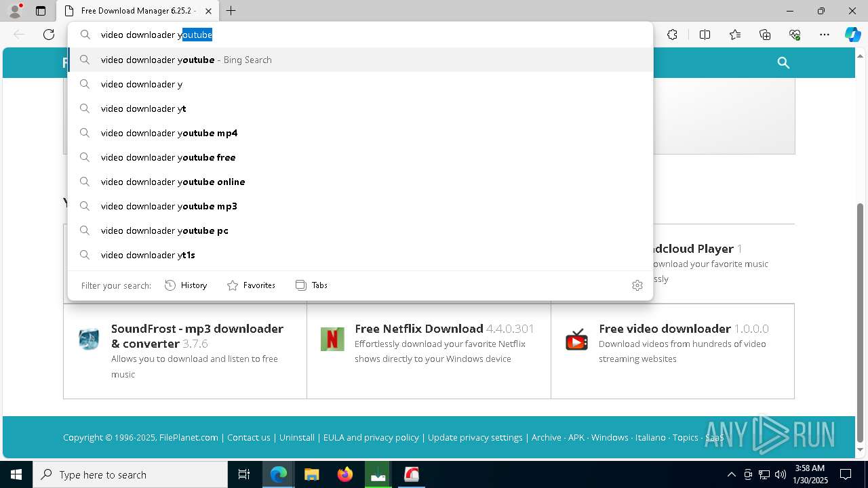Image resolution: width=868 pixels, height=488 pixels.
Task: Select 'video downloader youtube online' suggestion
Action: pyautogui.click(x=360, y=182)
